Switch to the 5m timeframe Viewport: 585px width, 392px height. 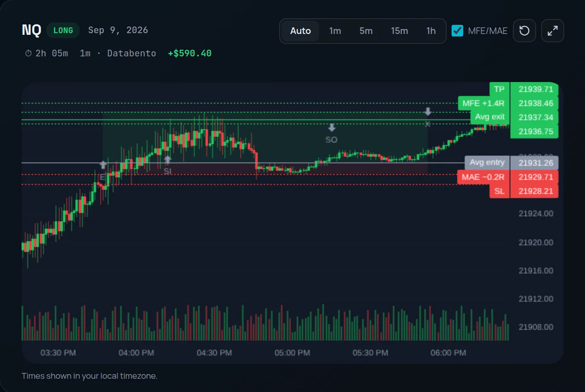click(x=366, y=31)
